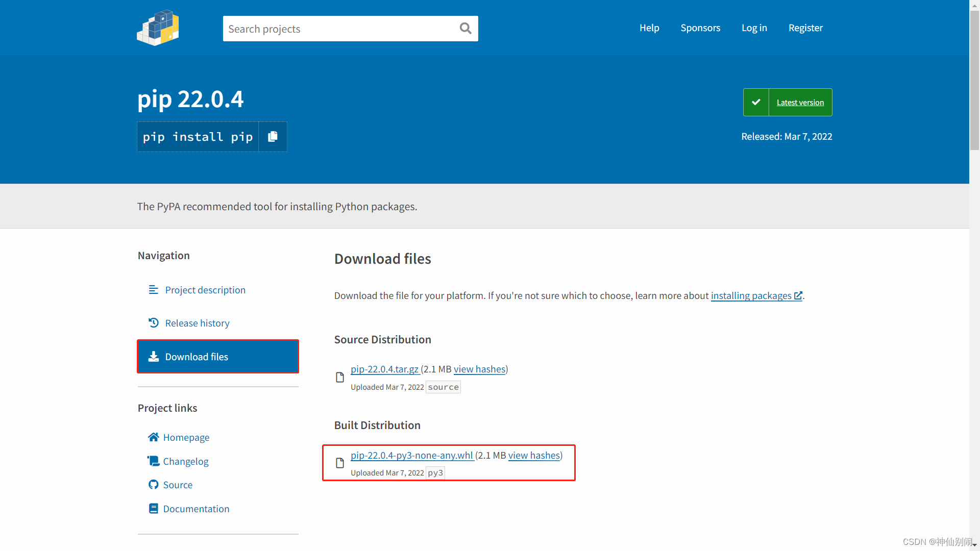Open the Sponsors page
The image size is (980, 551).
700,28
